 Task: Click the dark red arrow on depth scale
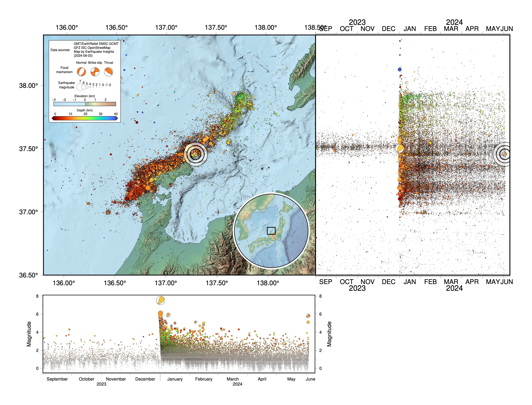[53, 118]
